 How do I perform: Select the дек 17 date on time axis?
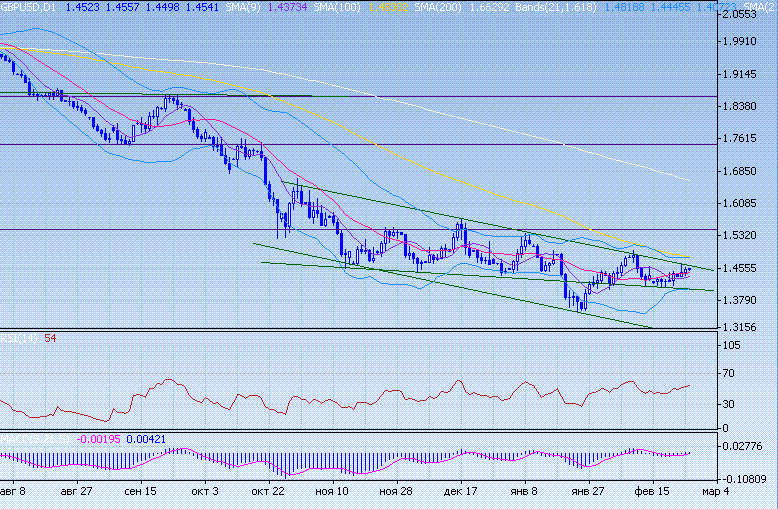(x=460, y=492)
